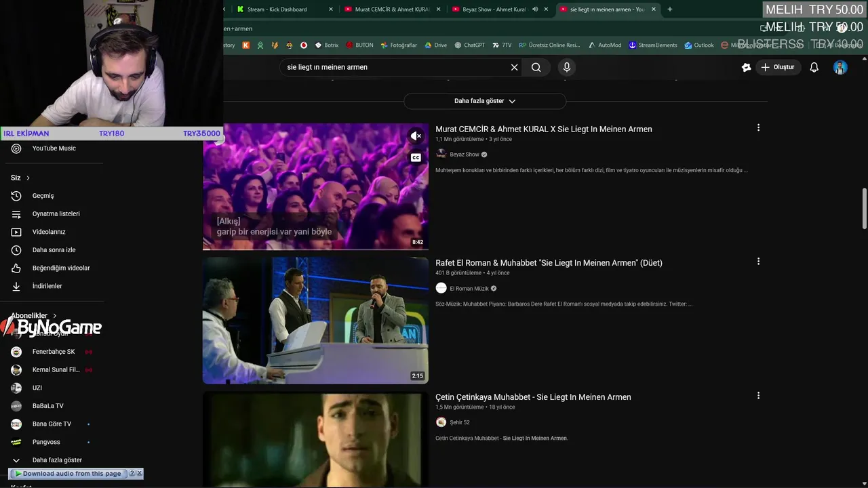Open the AutoMod bookmark
This screenshot has width=868, height=488.
pos(605,45)
